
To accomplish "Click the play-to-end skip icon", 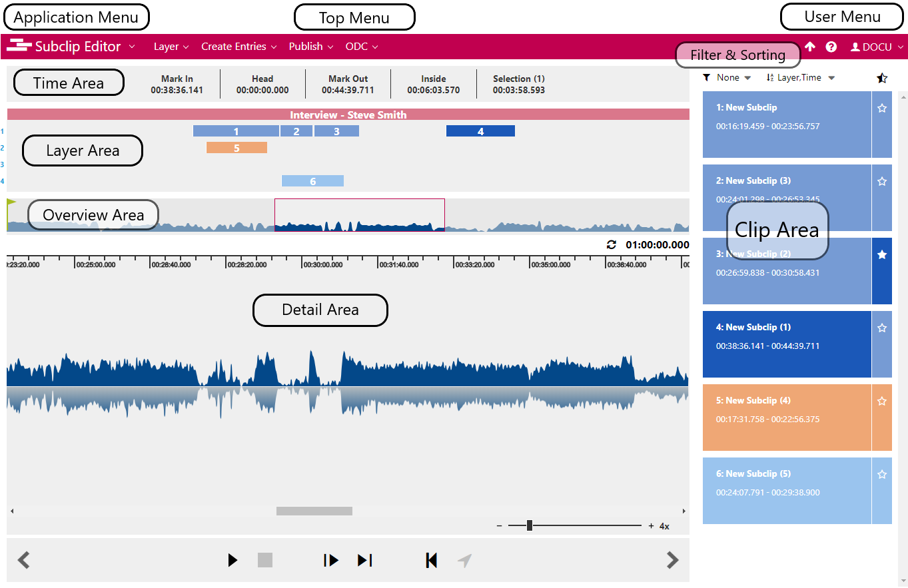I will click(x=364, y=560).
